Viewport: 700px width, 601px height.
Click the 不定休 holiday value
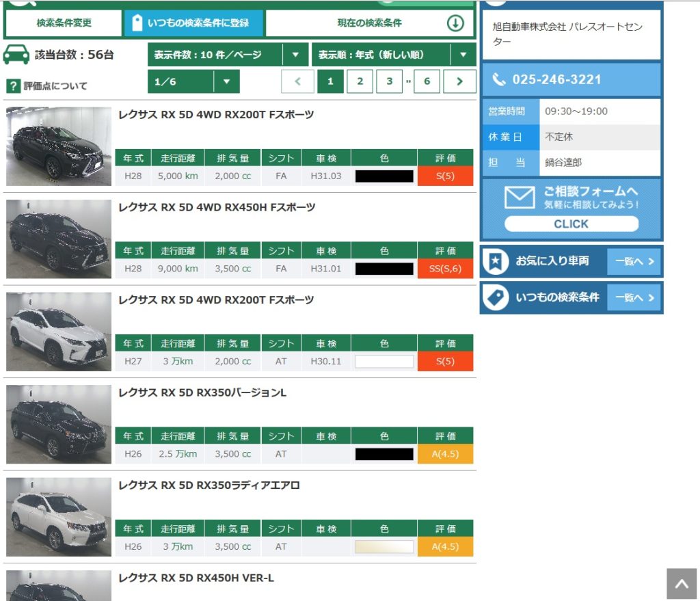(x=558, y=137)
